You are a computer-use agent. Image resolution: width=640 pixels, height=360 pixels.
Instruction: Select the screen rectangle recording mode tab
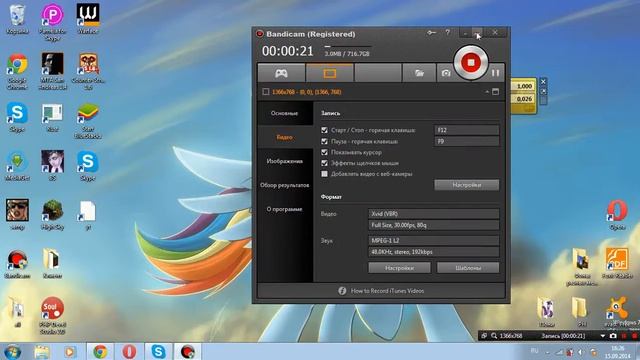tap(329, 73)
